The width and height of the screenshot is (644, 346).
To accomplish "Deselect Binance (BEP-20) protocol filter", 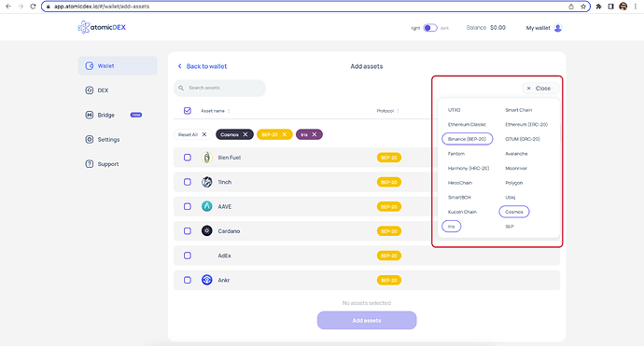I will (467, 139).
